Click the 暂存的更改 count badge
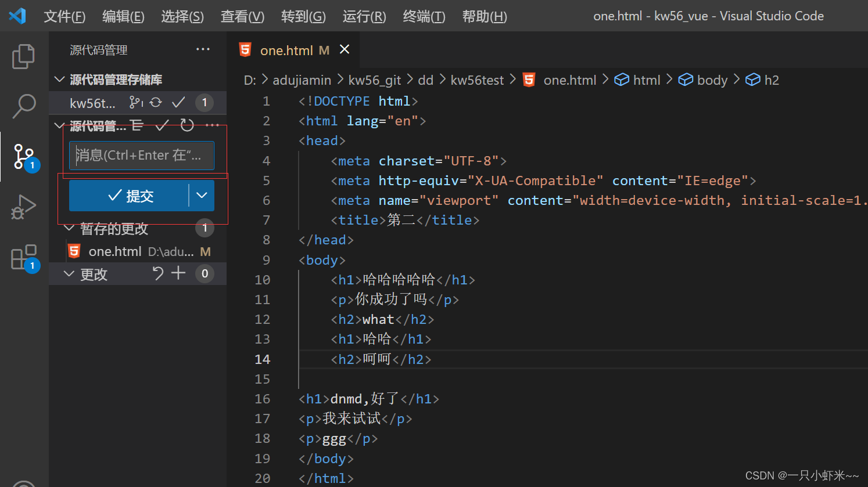This screenshot has width=868, height=487. (x=205, y=228)
